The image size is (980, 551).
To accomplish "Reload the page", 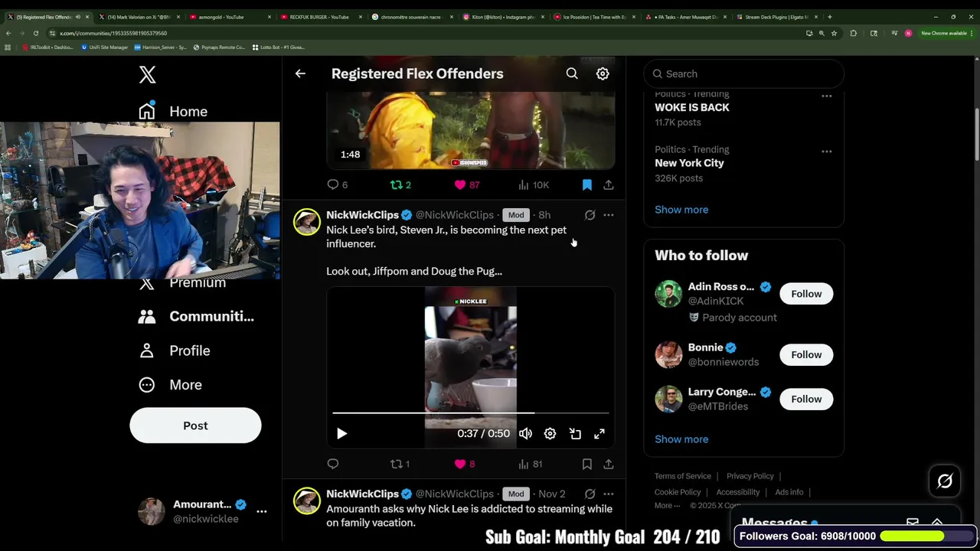I will [35, 33].
